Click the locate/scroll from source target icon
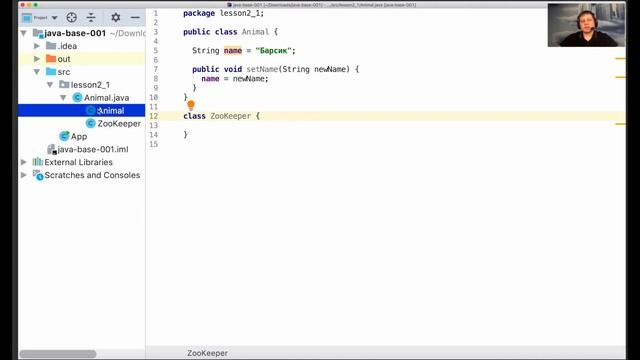This screenshot has width=640, height=360. (71, 18)
